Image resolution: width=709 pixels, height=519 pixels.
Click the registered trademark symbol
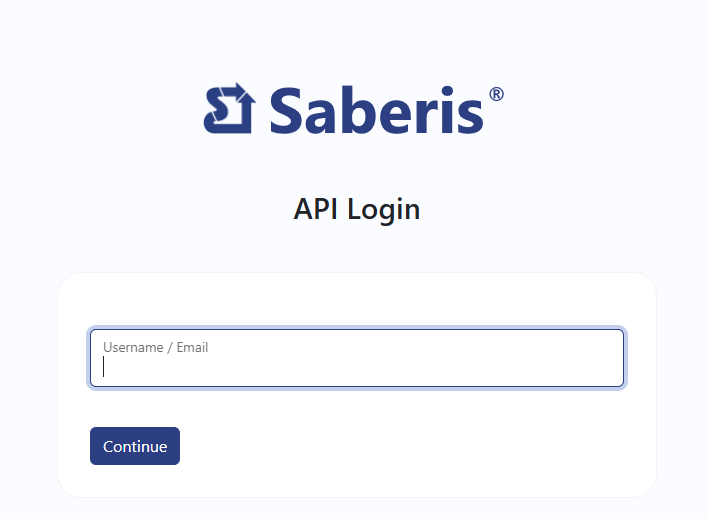[496, 94]
